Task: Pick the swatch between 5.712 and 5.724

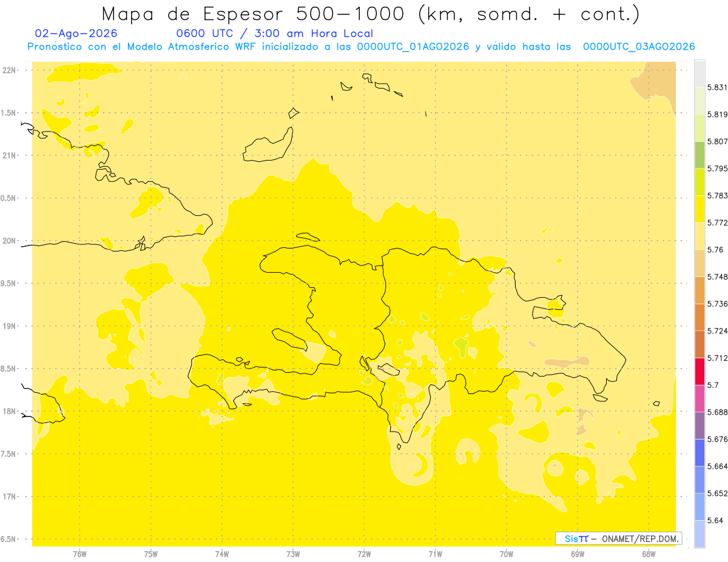Action: point(699,344)
